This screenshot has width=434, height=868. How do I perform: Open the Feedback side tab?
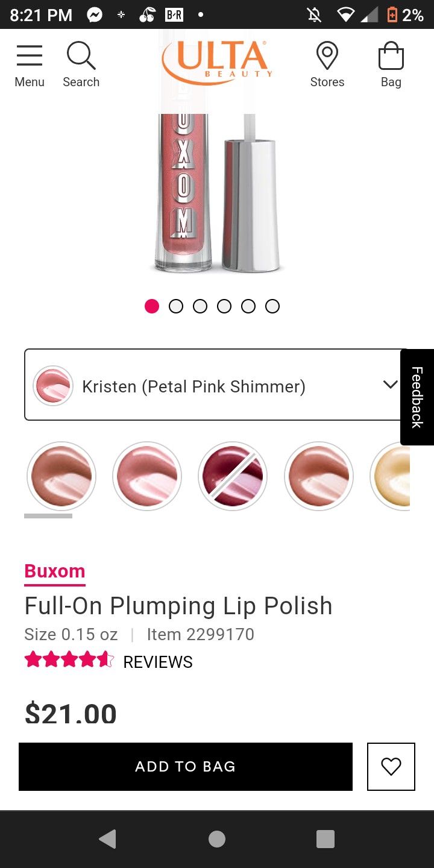[417, 397]
